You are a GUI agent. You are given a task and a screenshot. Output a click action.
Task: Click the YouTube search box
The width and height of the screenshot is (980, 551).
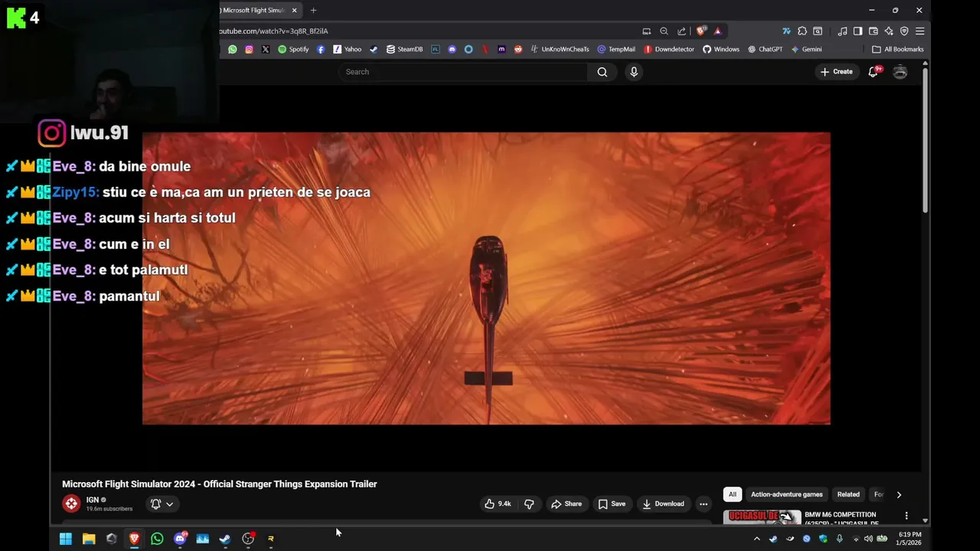463,72
